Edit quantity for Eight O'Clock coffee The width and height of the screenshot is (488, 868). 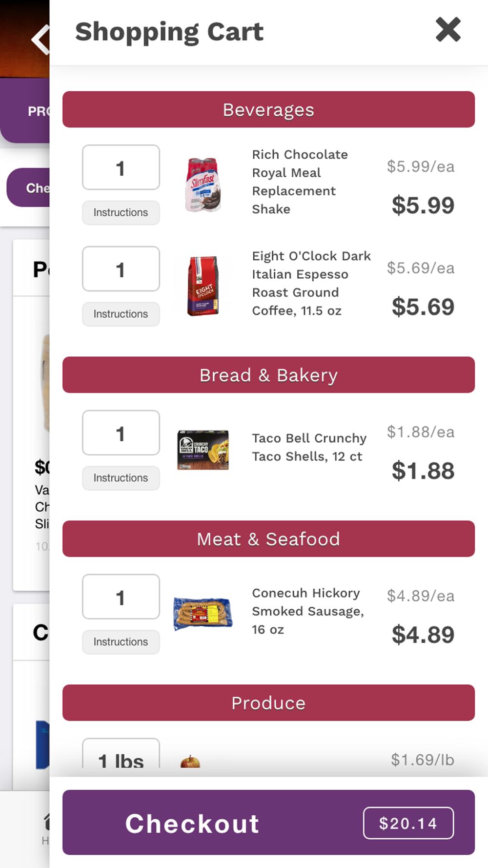121,269
